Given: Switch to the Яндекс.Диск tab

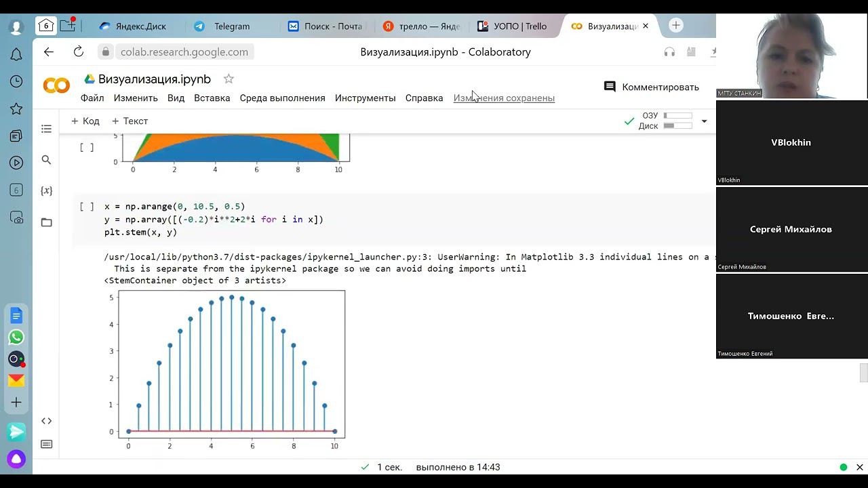Looking at the screenshot, I should 134,26.
